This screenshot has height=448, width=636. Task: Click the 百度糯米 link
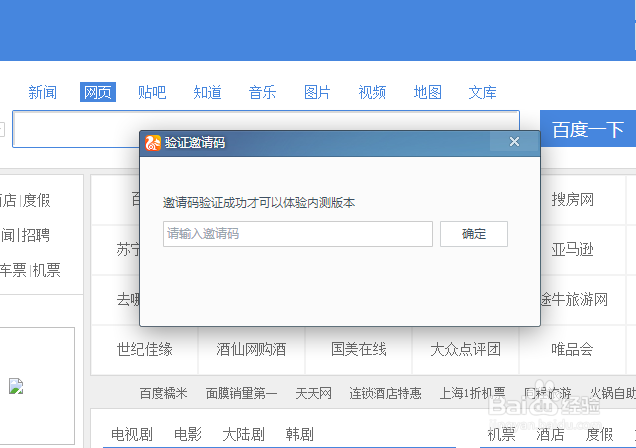[x=163, y=393]
